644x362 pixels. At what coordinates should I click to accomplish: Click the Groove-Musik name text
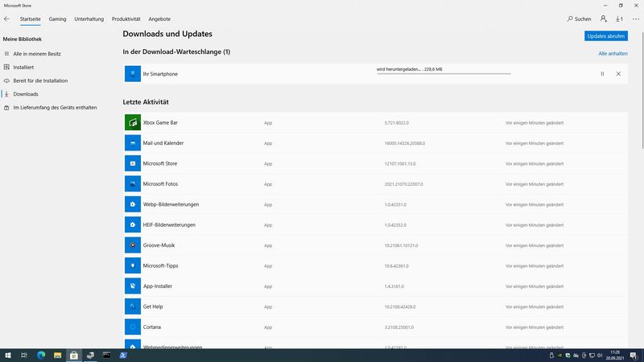tap(159, 245)
